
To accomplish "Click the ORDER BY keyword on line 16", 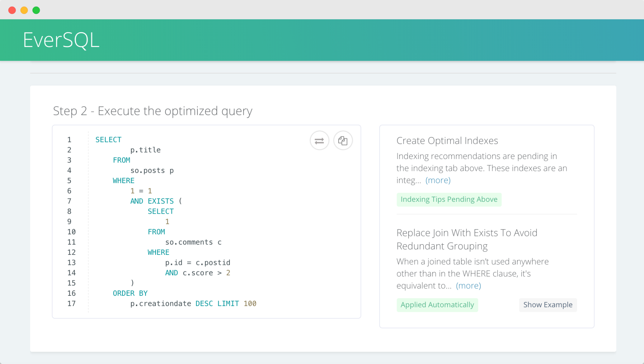I will coord(130,293).
